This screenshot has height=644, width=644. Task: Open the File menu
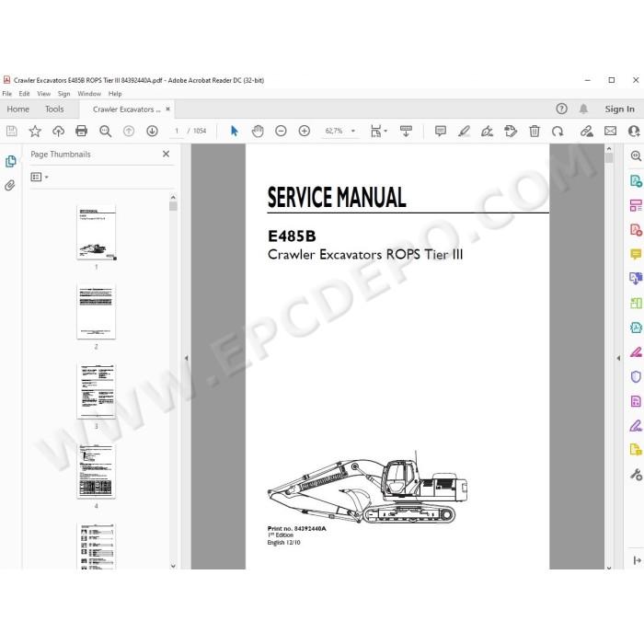tap(7, 94)
